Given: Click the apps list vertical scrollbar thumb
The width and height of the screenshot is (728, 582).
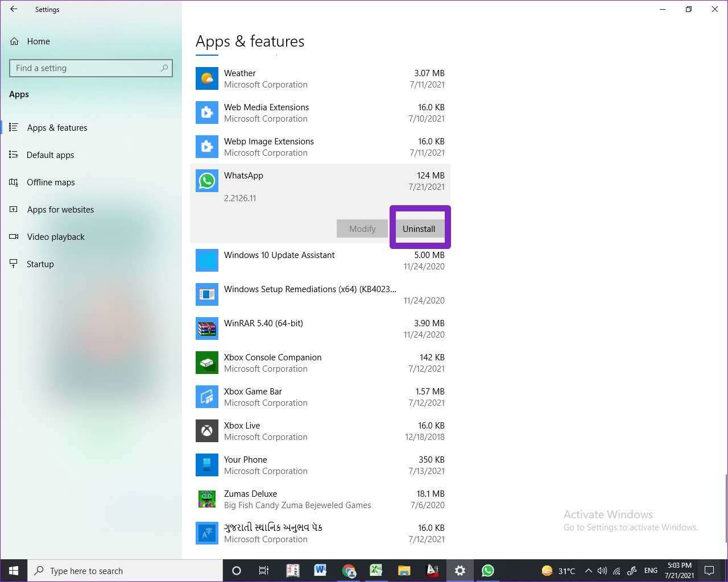Looking at the screenshot, I should coord(725,509).
